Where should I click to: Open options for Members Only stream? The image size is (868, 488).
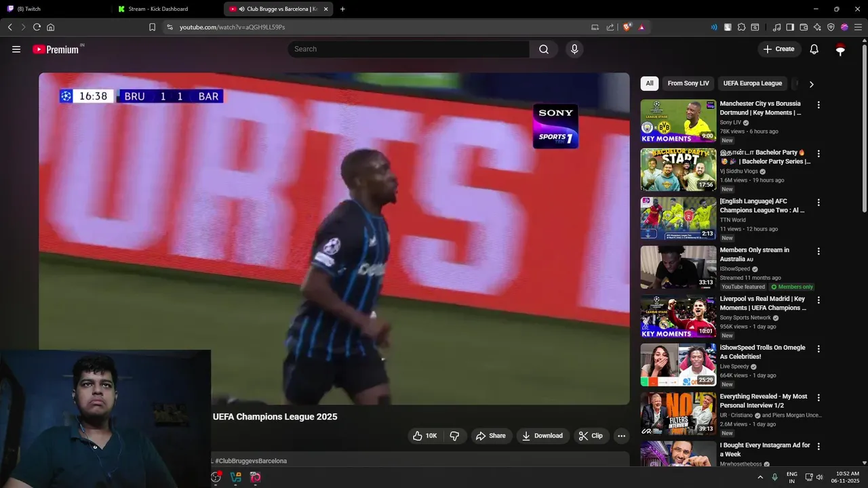pos(818,251)
